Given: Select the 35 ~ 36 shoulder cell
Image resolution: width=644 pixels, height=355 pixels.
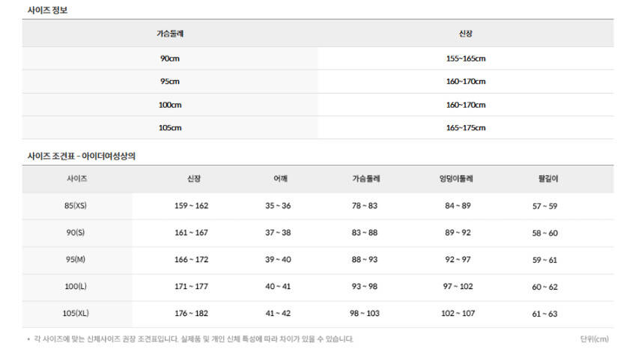Looking at the screenshot, I should [x=278, y=206].
